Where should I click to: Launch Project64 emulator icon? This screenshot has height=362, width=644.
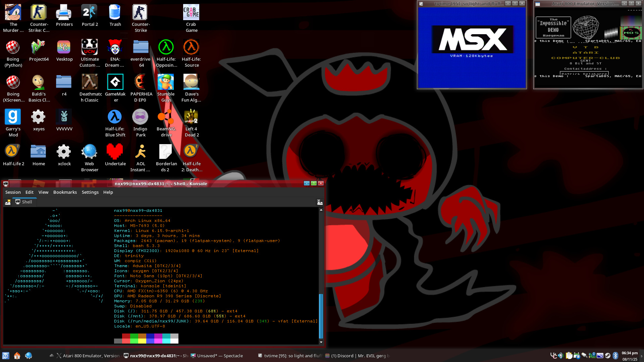tap(39, 50)
